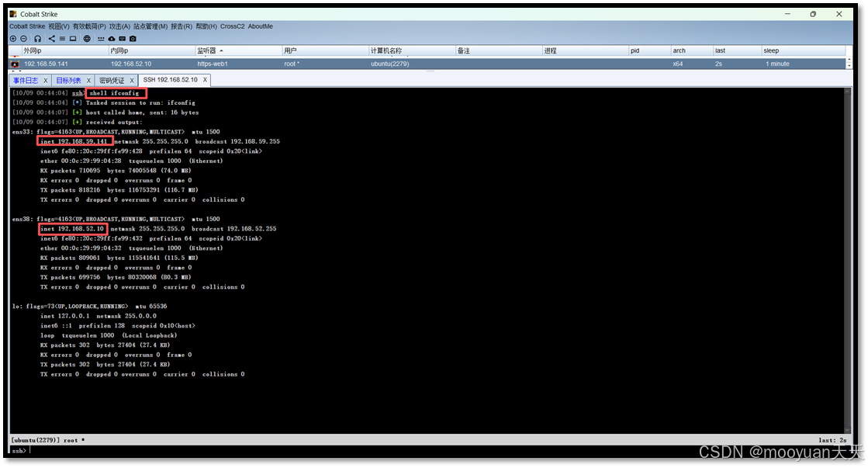The image size is (868, 468).
Task: Open the 站点管理(M) menu
Action: click(150, 26)
